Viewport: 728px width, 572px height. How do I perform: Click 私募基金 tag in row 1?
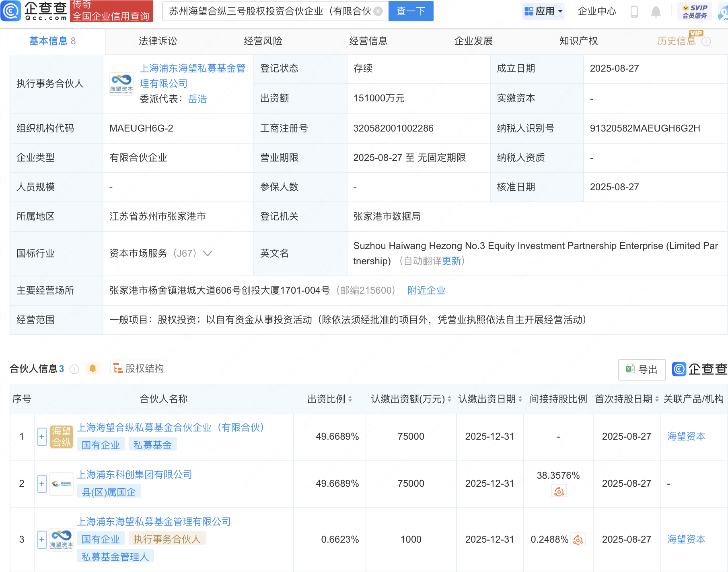152,445
